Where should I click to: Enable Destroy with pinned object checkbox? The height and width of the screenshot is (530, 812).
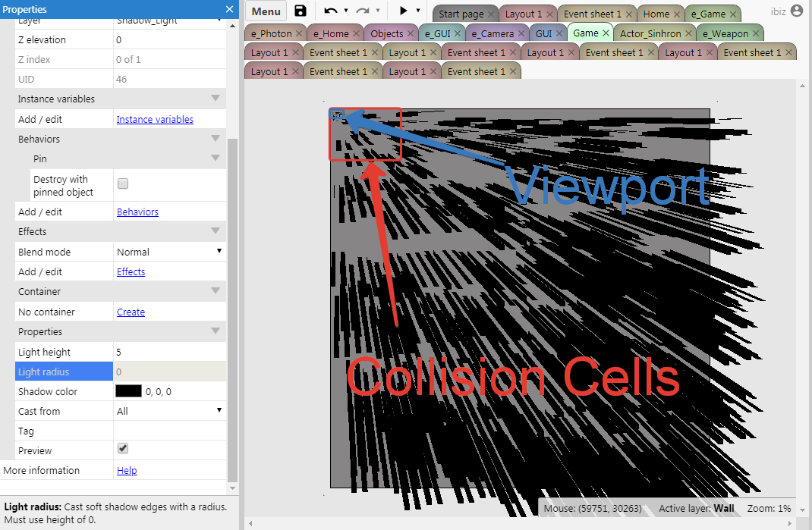tap(123, 183)
